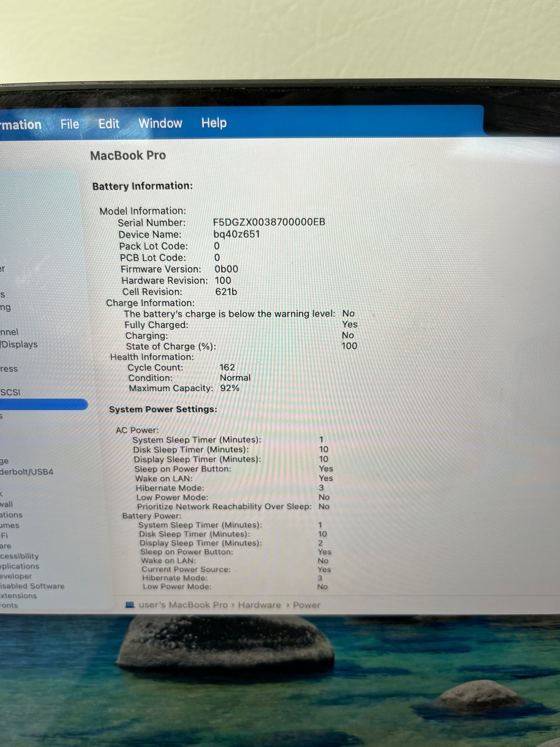Click hardware revision value 100
Screen dimensions: 560x747
click(x=223, y=280)
